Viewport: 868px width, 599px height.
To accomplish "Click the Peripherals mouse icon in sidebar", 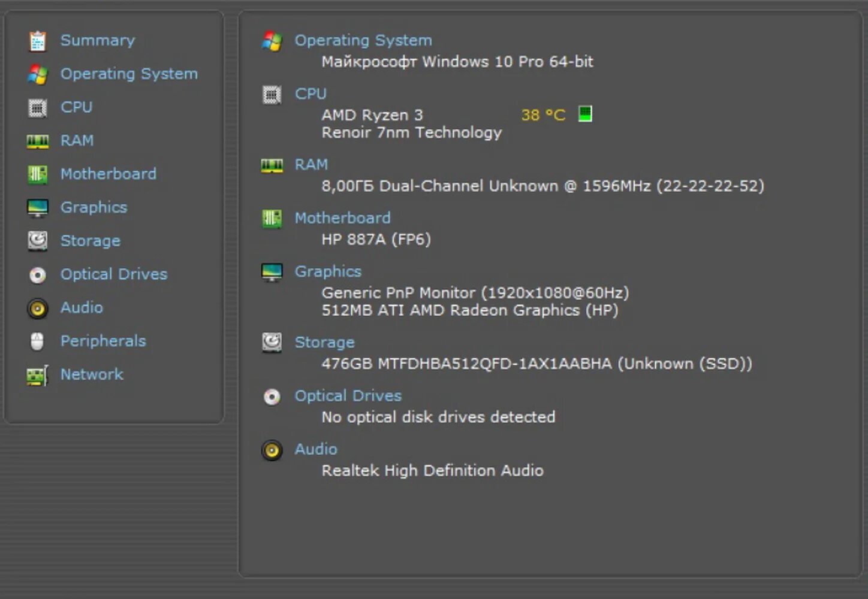I will (x=37, y=341).
